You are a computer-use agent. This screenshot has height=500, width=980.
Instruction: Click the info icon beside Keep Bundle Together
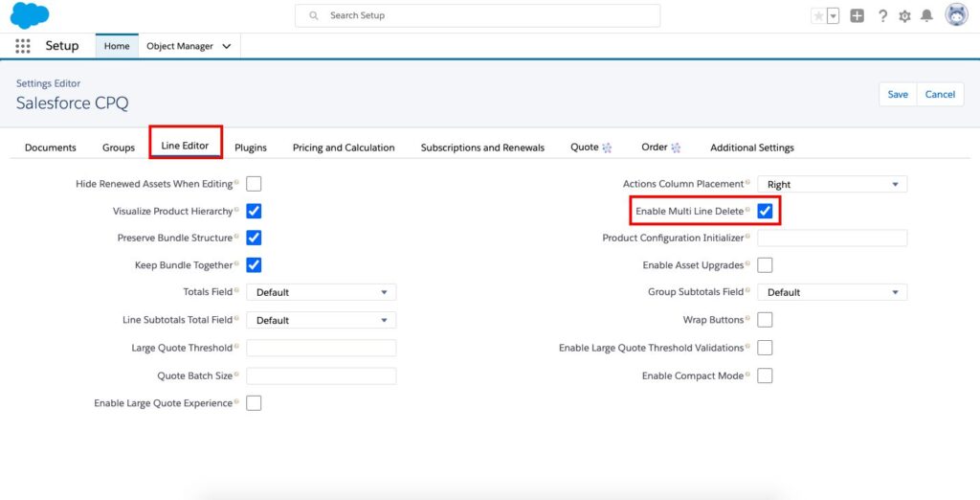point(236,264)
